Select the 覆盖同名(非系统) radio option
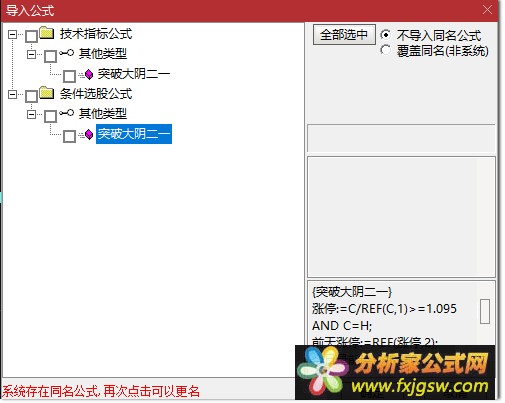 [385, 50]
